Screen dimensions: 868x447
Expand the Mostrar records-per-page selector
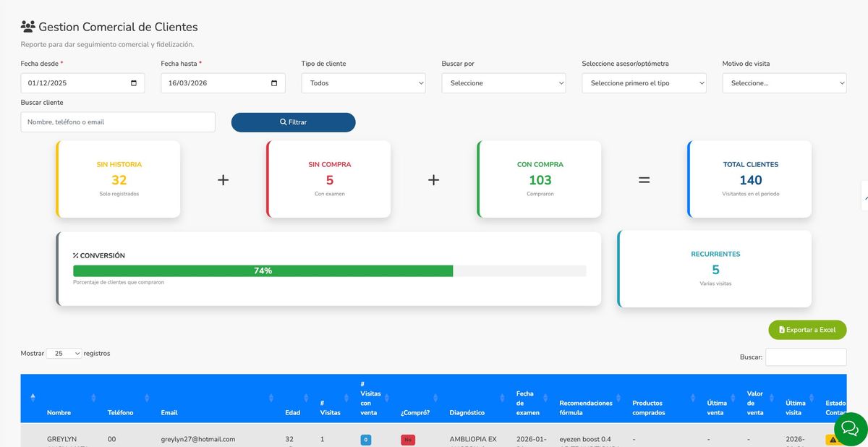pyautogui.click(x=64, y=353)
